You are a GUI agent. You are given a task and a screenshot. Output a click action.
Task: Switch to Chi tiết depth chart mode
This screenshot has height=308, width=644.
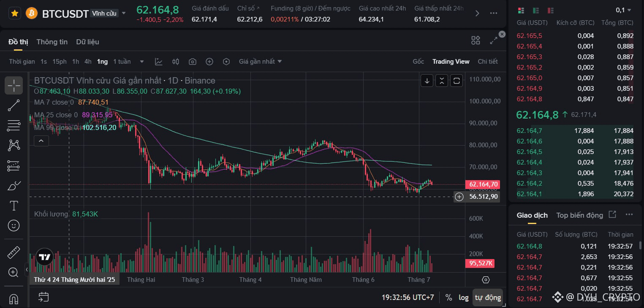(x=488, y=62)
